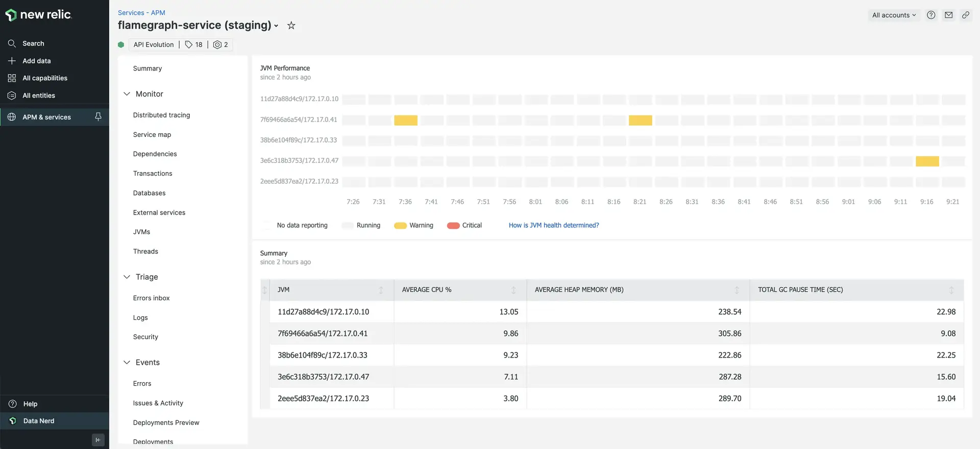The image size is (980, 449).
Task: Open the help question mark icon
Action: (931, 15)
